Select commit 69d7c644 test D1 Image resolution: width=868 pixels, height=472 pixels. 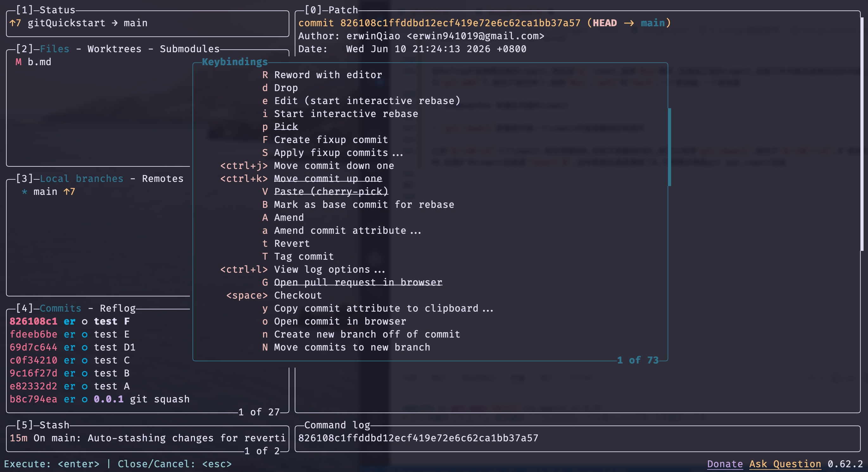point(73,347)
